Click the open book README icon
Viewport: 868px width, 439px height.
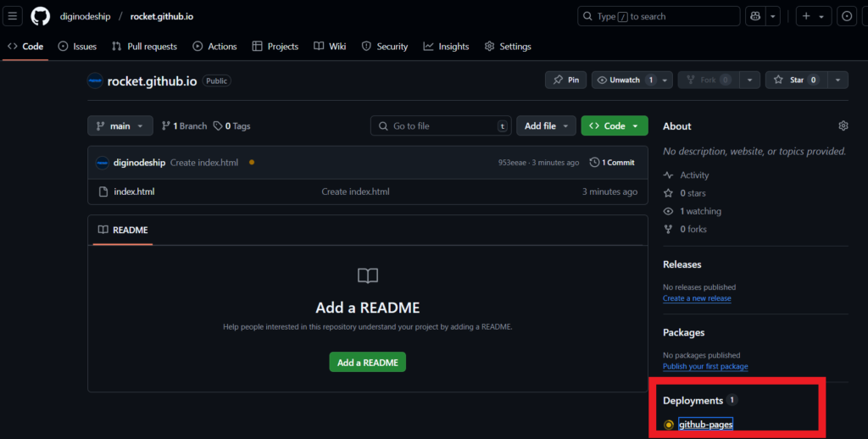click(x=368, y=275)
